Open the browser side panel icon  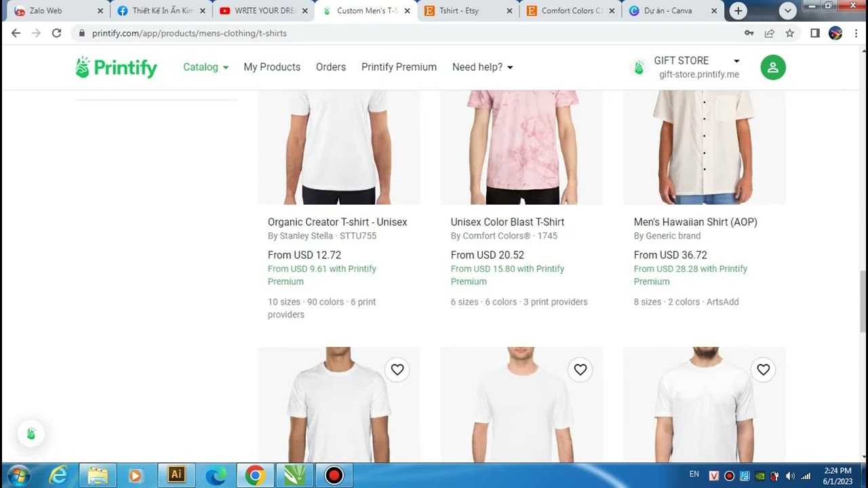815,33
